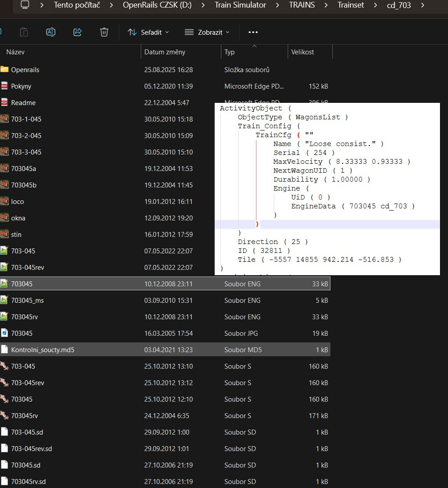Viewport: 448px width, 488px height.
Task: Sort by the Název column header
Action: 16,52
